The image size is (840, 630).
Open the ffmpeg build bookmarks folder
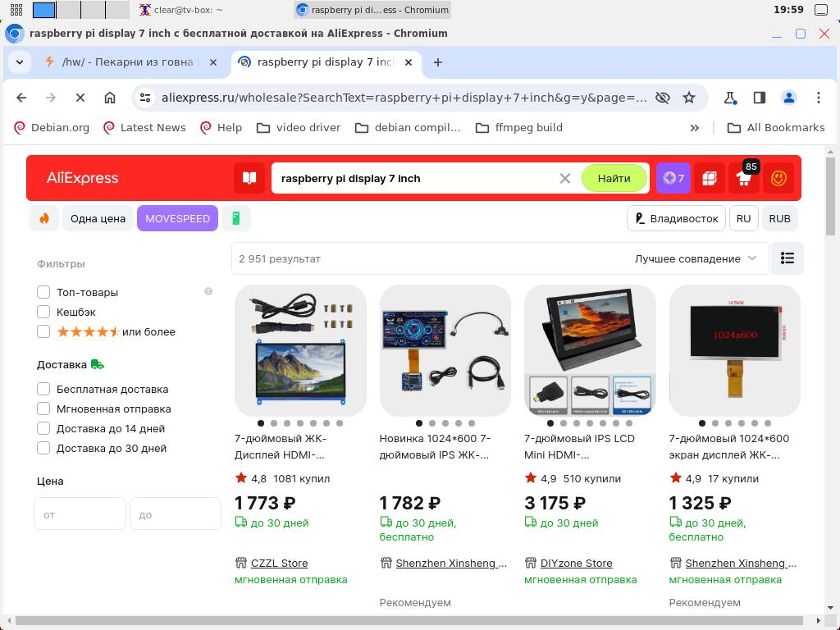(519, 128)
